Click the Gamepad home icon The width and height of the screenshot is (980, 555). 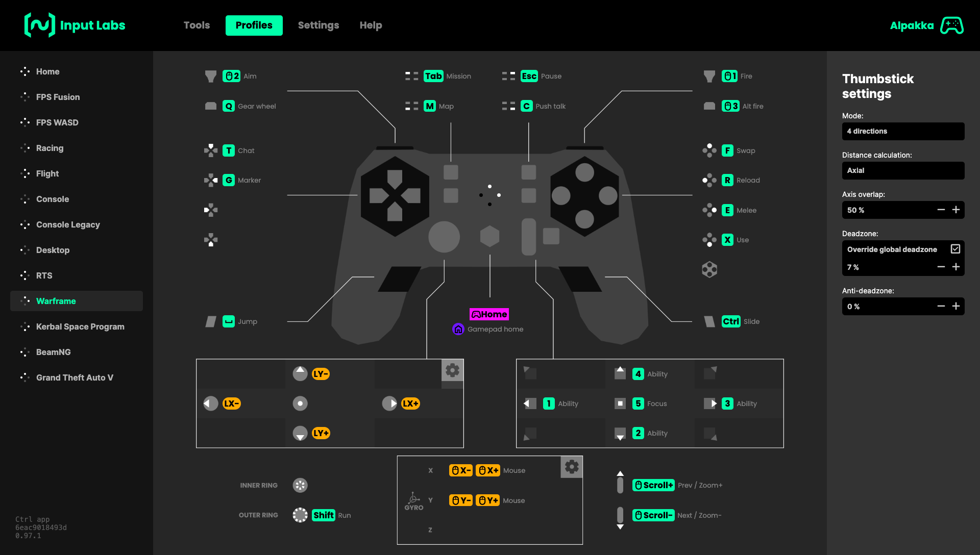click(x=458, y=329)
